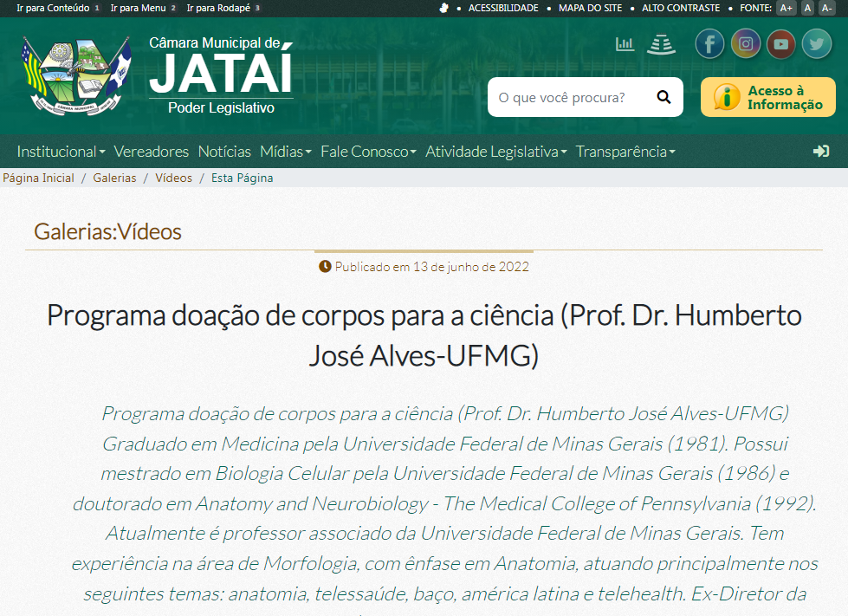Expand the Fale Conosco dropdown

[368, 152]
